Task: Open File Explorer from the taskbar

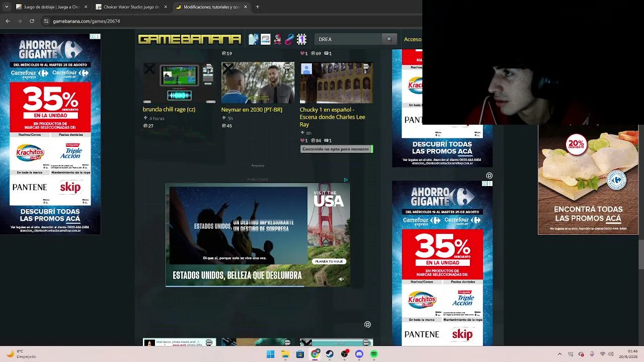Action: [285, 354]
